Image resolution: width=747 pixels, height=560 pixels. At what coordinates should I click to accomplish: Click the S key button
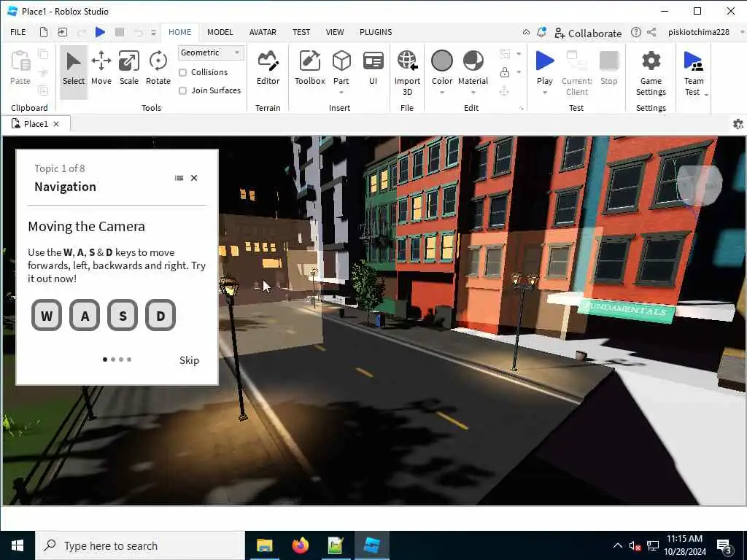[123, 315]
